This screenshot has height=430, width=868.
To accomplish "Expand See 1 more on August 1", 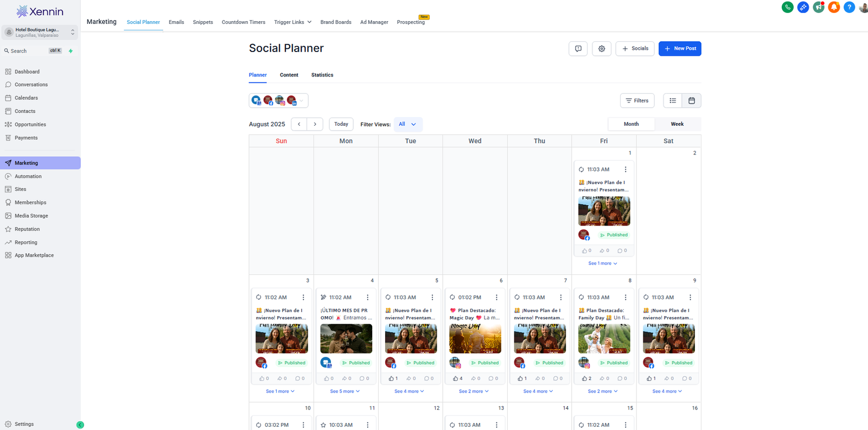I will click(x=603, y=264).
